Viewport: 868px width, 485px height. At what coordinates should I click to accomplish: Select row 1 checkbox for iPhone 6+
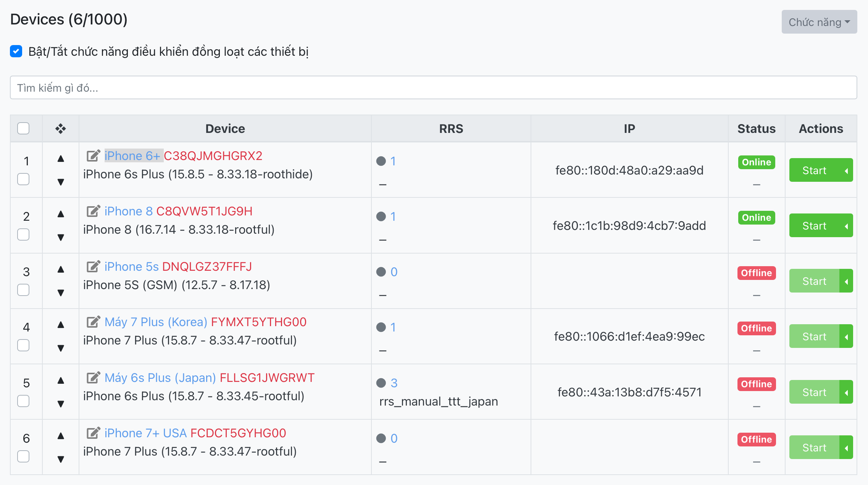(23, 179)
